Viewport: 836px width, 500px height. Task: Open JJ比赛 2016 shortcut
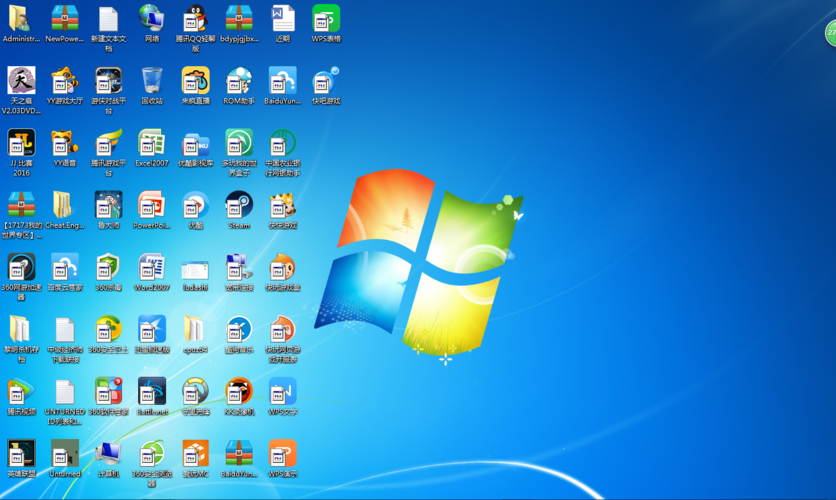coord(21,142)
